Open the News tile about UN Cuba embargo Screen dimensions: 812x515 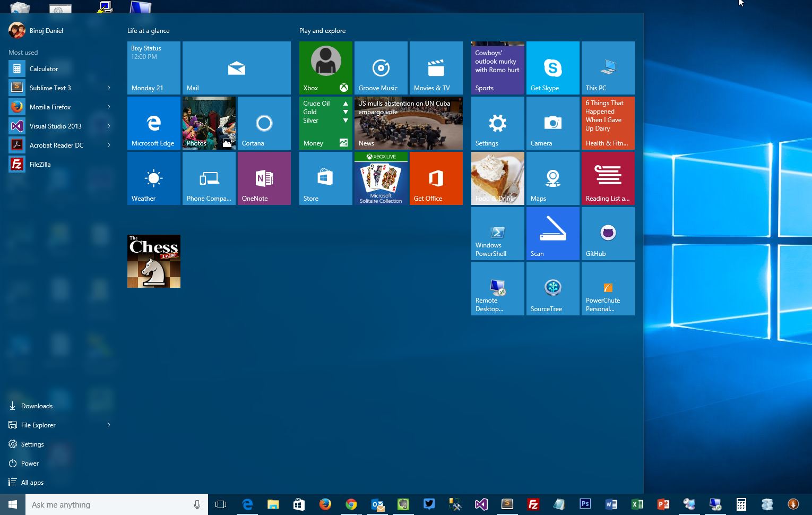409,123
